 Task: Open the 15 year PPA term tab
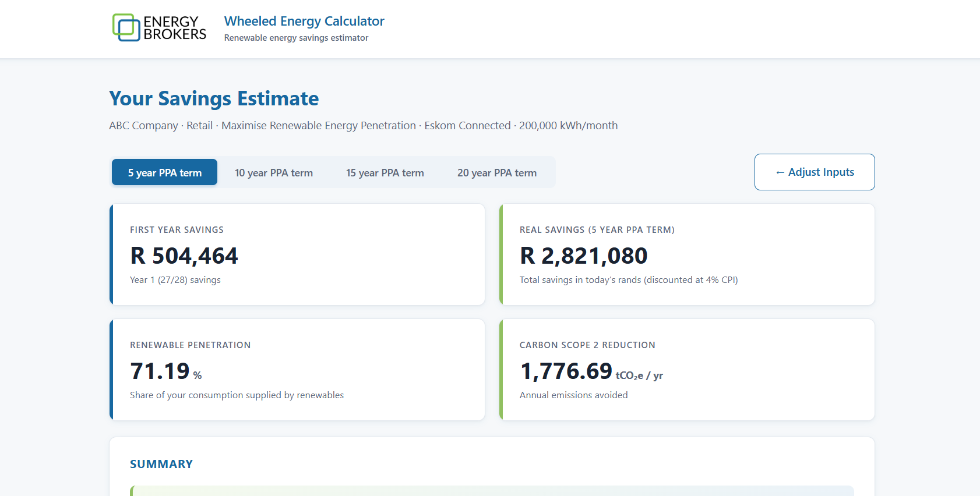[385, 172]
